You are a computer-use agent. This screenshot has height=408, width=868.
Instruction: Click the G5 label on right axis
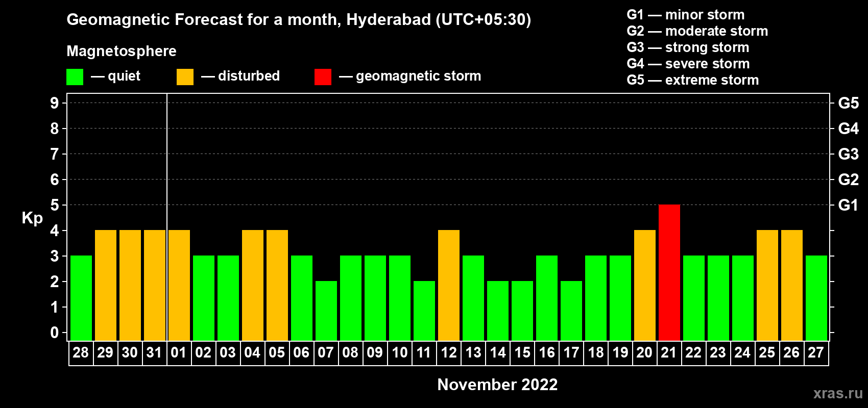849,103
